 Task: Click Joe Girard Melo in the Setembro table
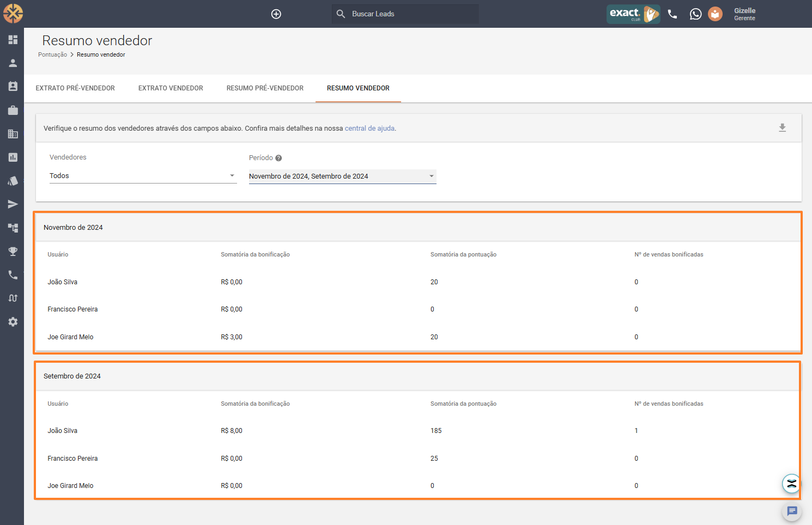[70, 486]
